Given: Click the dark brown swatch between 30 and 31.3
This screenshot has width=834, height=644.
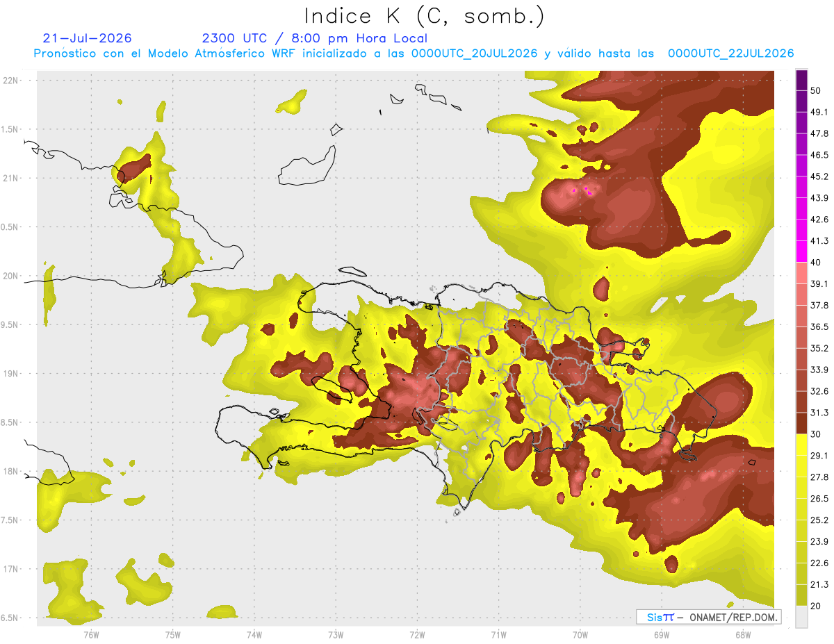Looking at the screenshot, I should click(x=801, y=424).
